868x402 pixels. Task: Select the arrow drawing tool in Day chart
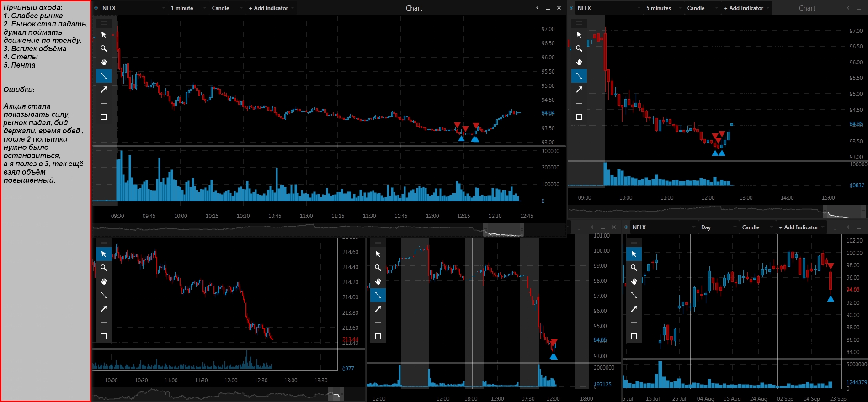634,309
